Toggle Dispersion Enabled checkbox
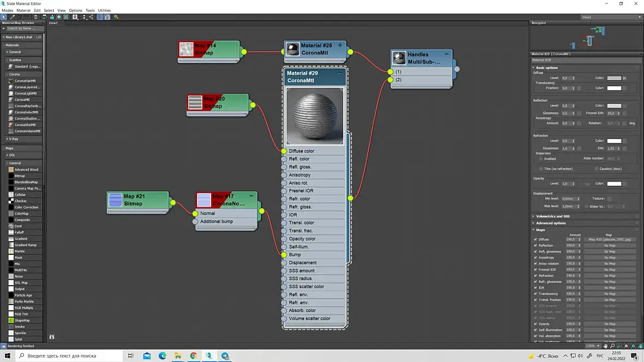The image size is (644, 362). tap(541, 159)
